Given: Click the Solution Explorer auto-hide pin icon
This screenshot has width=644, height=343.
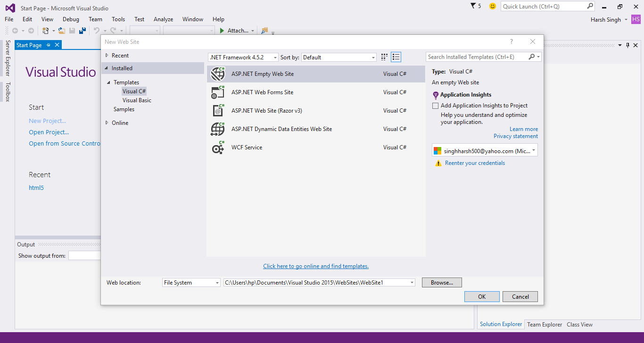Looking at the screenshot, I should (627, 45).
